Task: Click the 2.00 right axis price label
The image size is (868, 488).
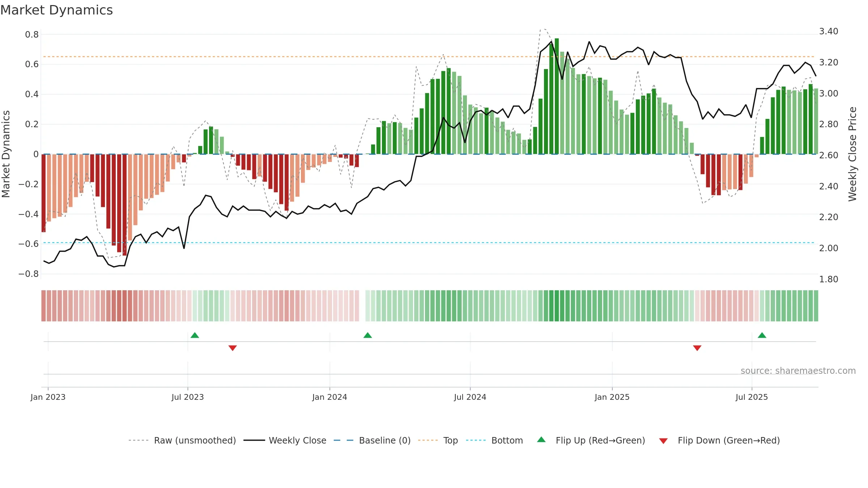Action: [829, 248]
